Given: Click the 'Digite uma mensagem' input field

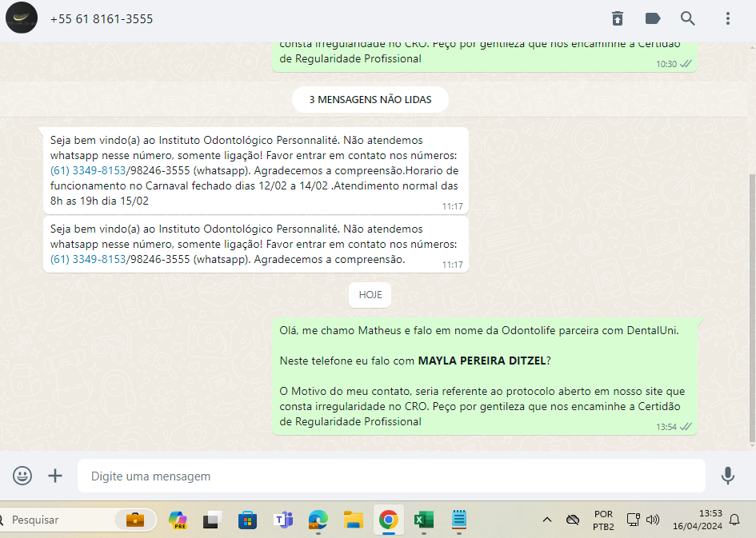Looking at the screenshot, I should pyautogui.click(x=392, y=476).
